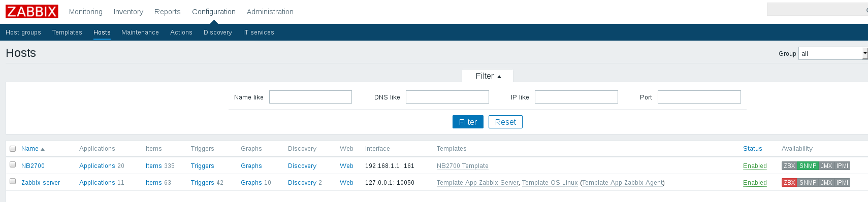The width and height of the screenshot is (868, 202).
Task: Open Discovery for Zabbix server
Action: coord(302,183)
